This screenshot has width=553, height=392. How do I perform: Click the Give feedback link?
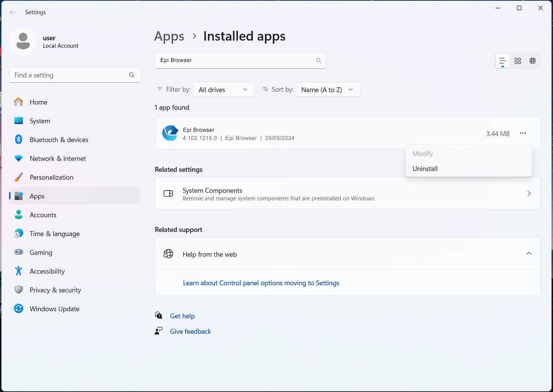190,331
